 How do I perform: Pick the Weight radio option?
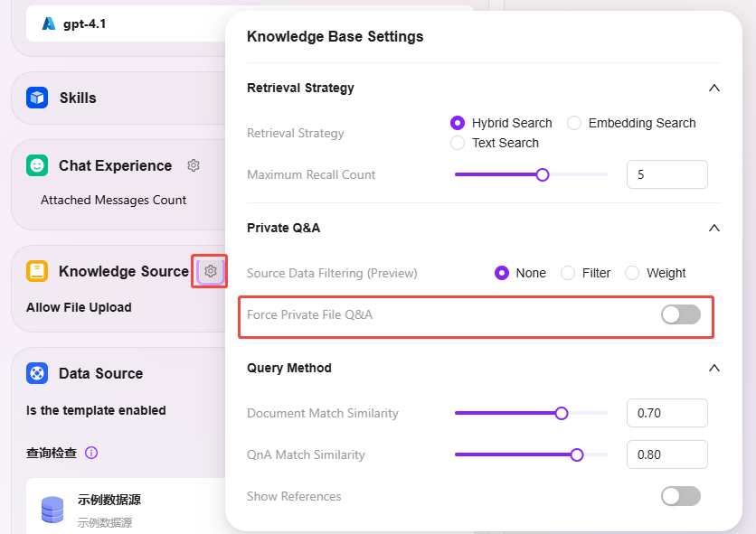coord(632,273)
